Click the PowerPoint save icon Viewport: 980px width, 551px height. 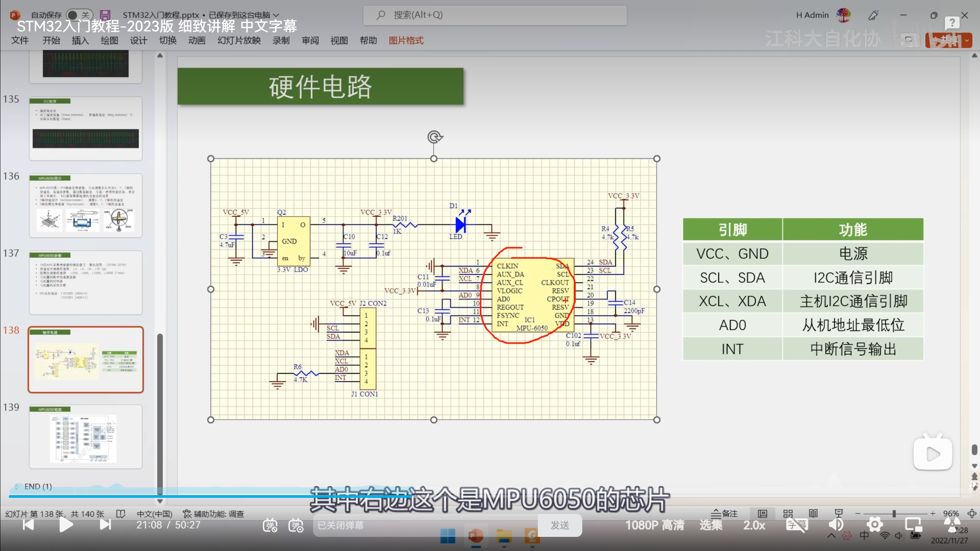coord(105,15)
